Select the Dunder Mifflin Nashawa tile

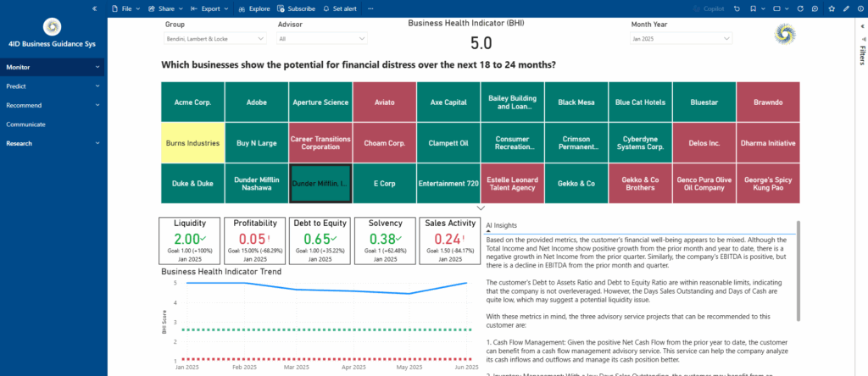256,184
